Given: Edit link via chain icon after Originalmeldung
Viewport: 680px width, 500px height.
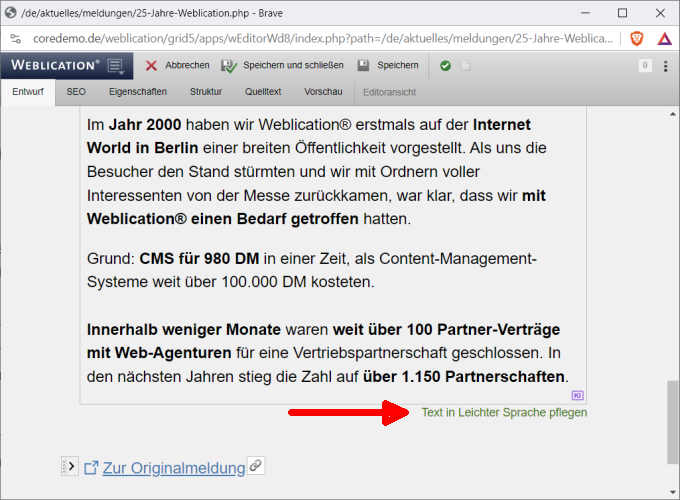Looking at the screenshot, I should 256,466.
